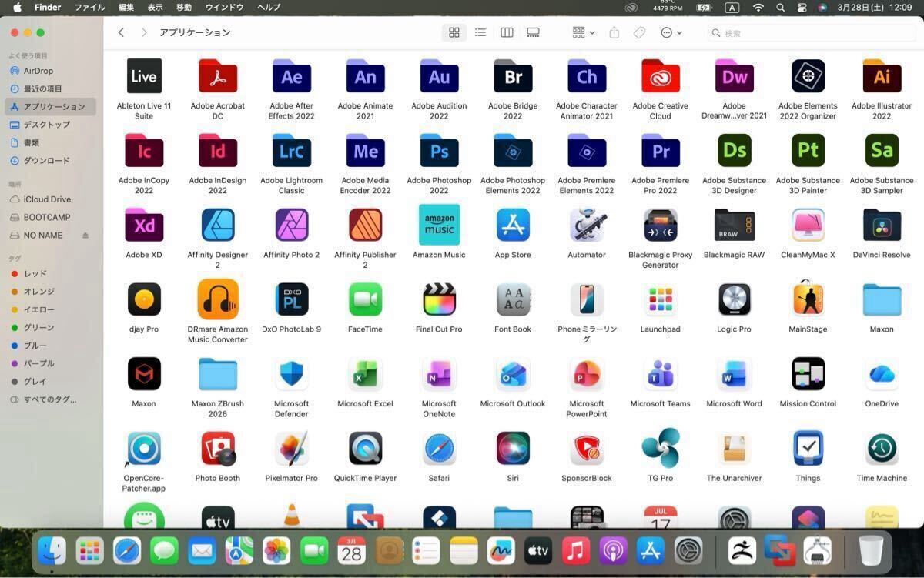Open the group-by dropdown in toolbar

tap(584, 32)
